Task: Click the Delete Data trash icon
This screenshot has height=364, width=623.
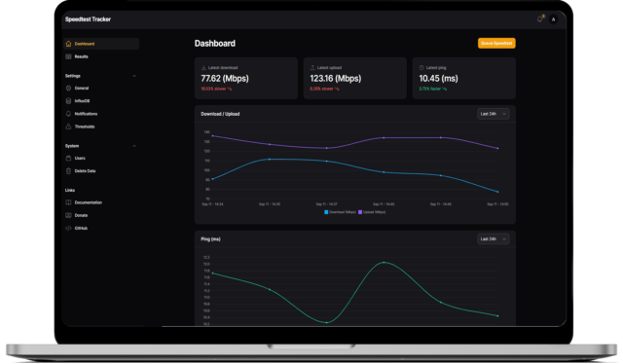Action: coord(68,171)
